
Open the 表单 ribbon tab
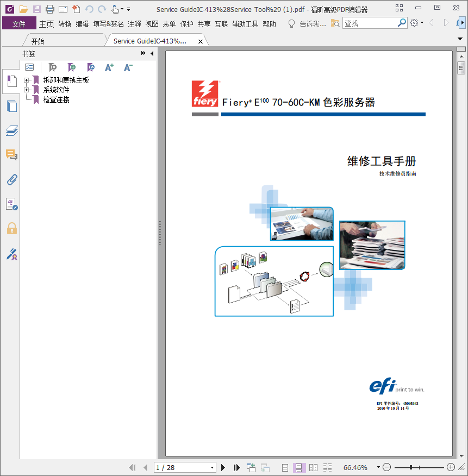[169, 24]
